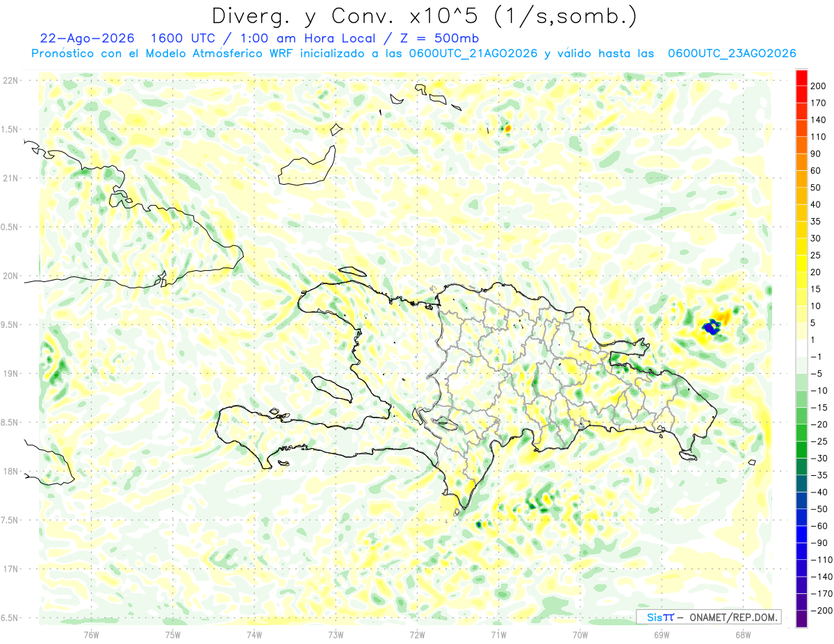Click the 'Pronóstico con el Modelo Atmosférico WRF' line
834x644 pixels.
(x=414, y=53)
